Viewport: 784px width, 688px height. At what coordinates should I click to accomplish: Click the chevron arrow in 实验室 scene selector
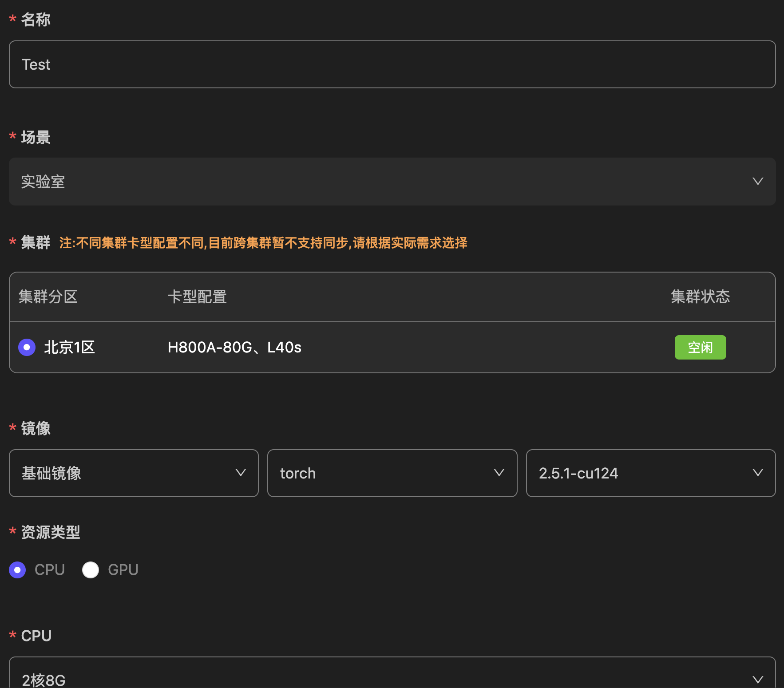757,181
